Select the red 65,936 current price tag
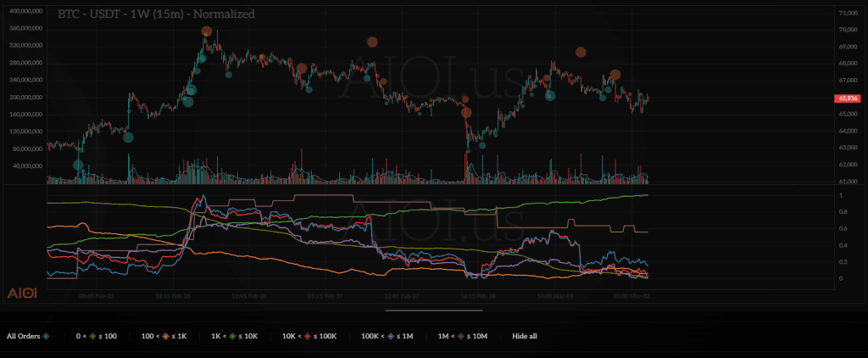868x358 pixels. tap(849, 98)
